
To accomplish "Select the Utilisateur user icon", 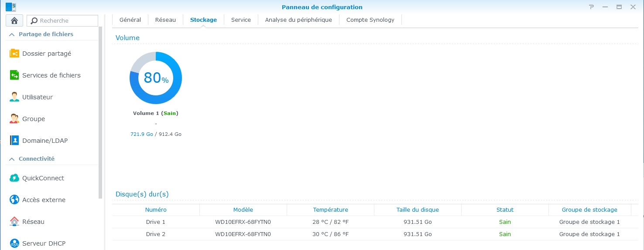I will pos(14,97).
